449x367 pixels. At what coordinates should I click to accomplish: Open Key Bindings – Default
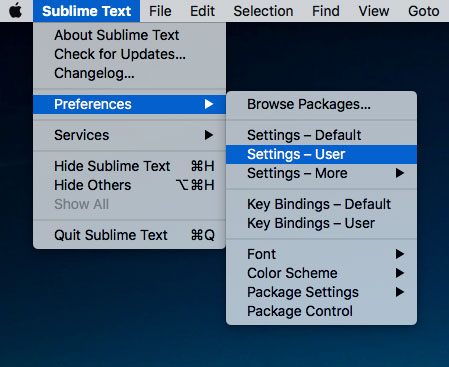[x=321, y=204]
